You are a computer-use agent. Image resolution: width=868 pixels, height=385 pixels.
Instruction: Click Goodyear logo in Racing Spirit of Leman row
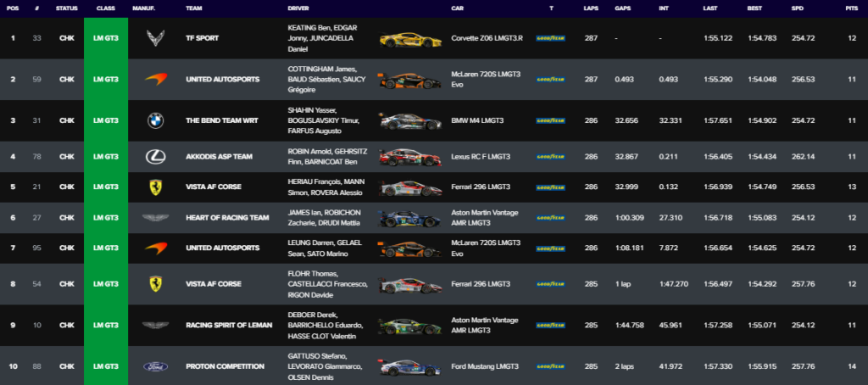coord(550,325)
